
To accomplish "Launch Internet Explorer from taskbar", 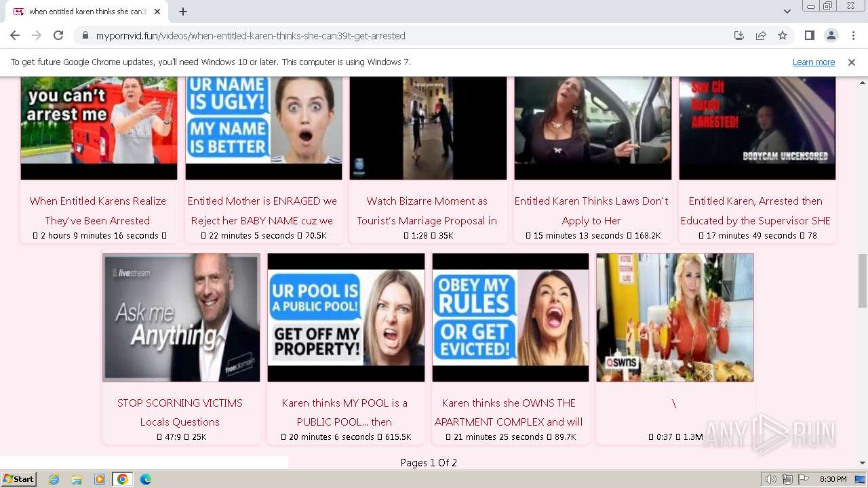I will pos(54,479).
